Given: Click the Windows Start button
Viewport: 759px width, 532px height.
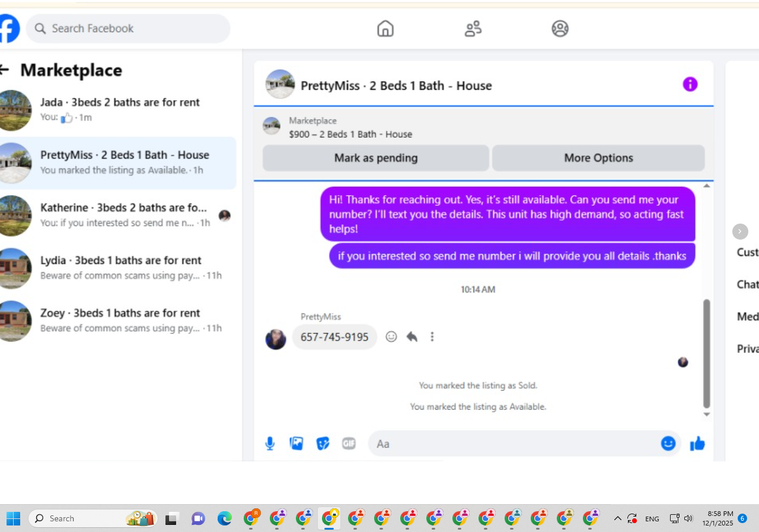Looking at the screenshot, I should click(x=13, y=518).
